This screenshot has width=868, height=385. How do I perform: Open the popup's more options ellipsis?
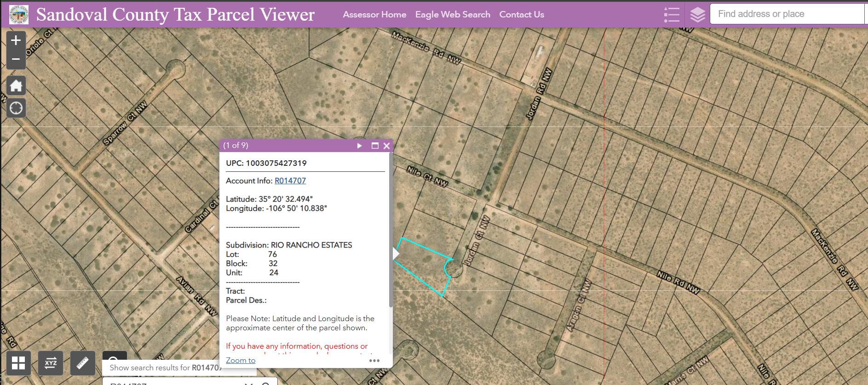point(374,361)
